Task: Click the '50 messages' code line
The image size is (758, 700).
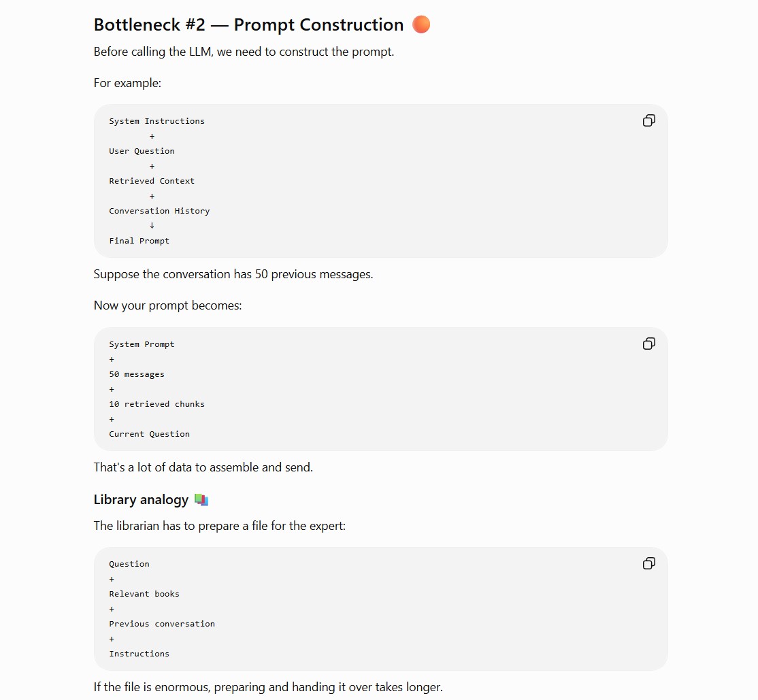Action: point(137,374)
